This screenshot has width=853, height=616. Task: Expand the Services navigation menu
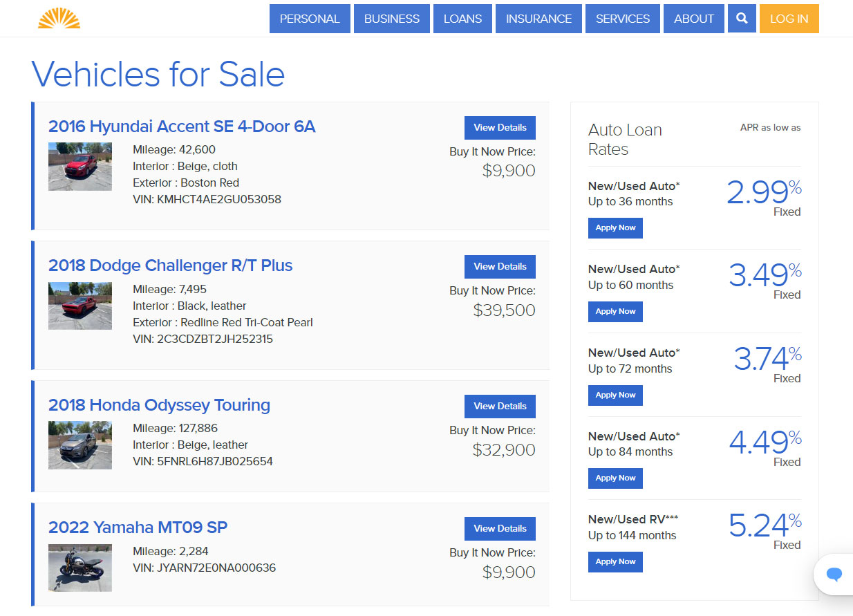pos(622,19)
